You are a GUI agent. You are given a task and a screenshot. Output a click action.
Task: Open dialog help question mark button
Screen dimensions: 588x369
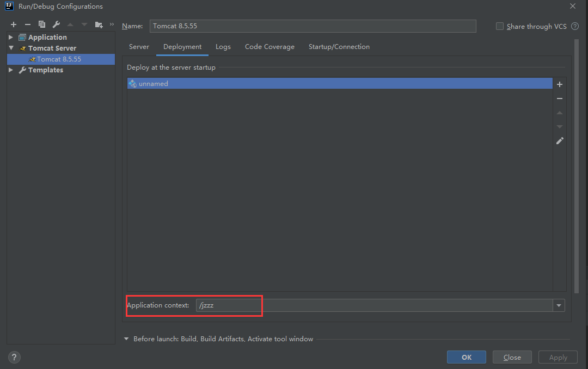click(x=14, y=357)
